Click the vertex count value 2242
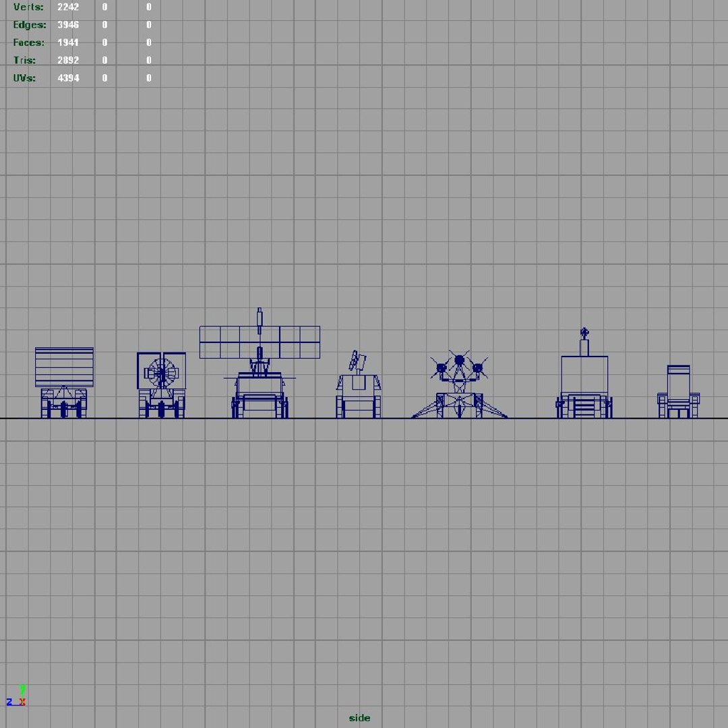The image size is (728, 728). 68,7
